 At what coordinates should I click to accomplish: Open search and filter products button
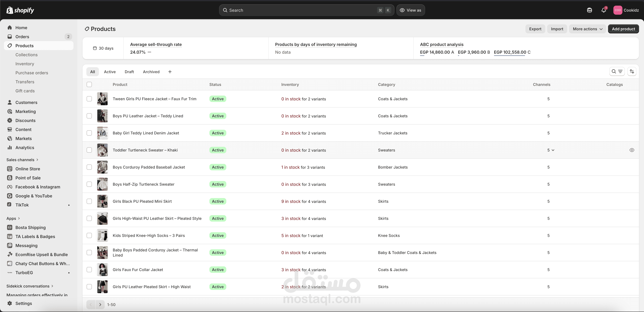pyautogui.click(x=617, y=72)
